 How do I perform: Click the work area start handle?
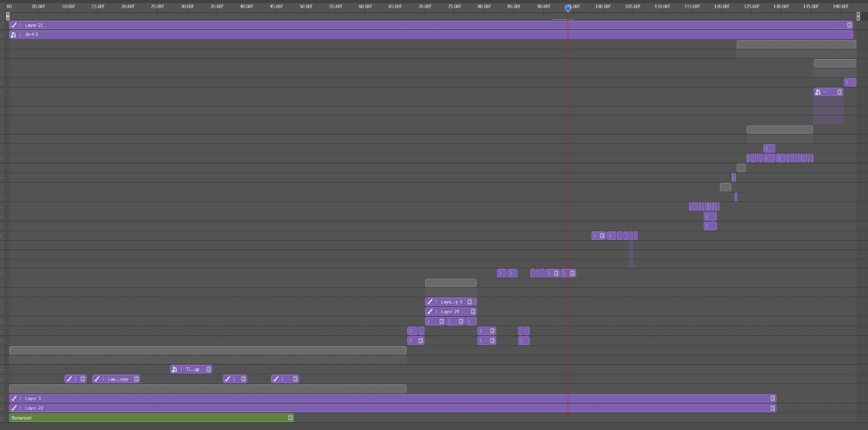point(8,16)
